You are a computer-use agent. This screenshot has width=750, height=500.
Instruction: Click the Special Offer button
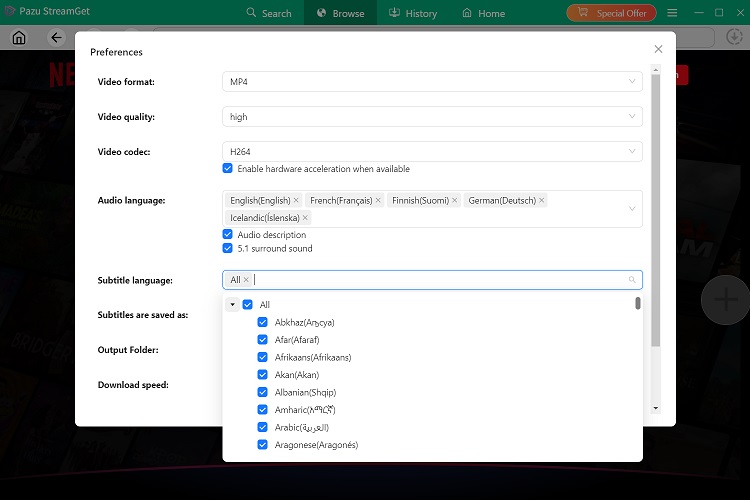611,13
